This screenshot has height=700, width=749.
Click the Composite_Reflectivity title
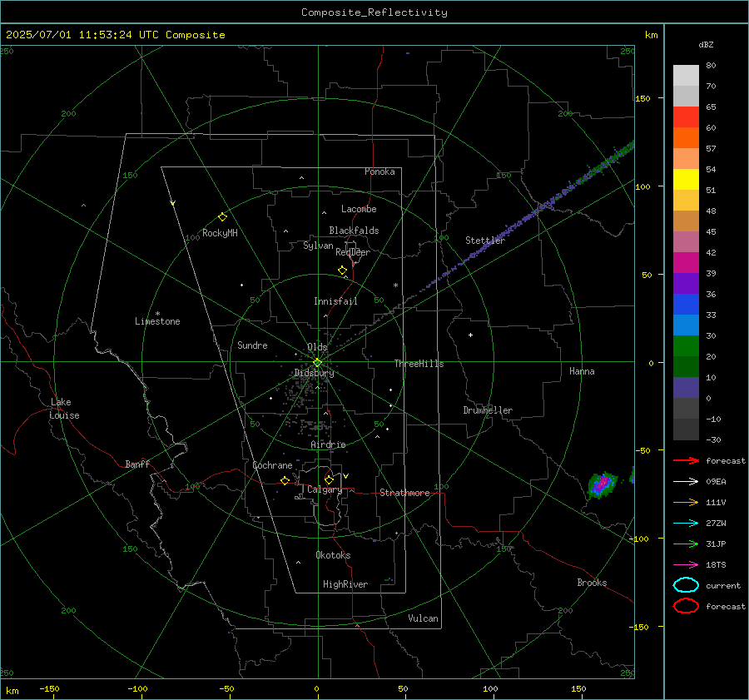(x=374, y=12)
